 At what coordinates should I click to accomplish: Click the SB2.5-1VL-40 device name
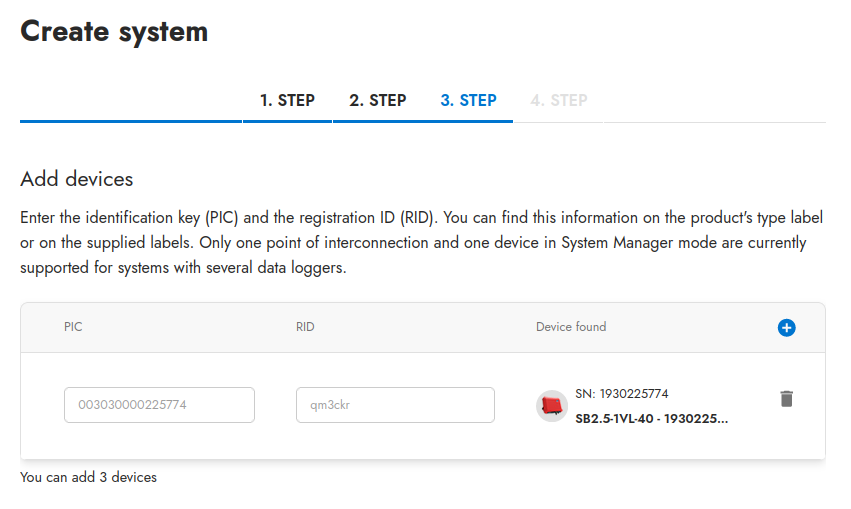tap(651, 419)
